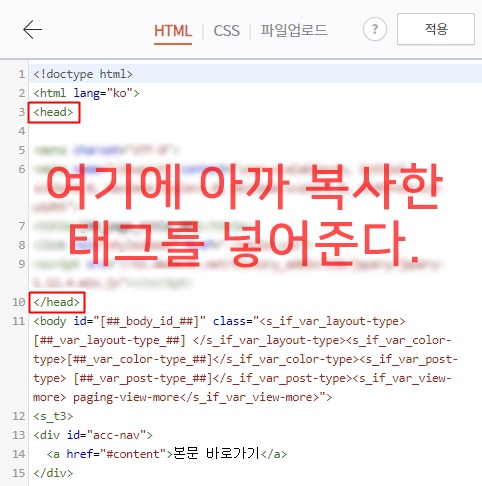Place cursor on the <s_t3> line
The width and height of the screenshot is (482, 486).
click(53, 416)
